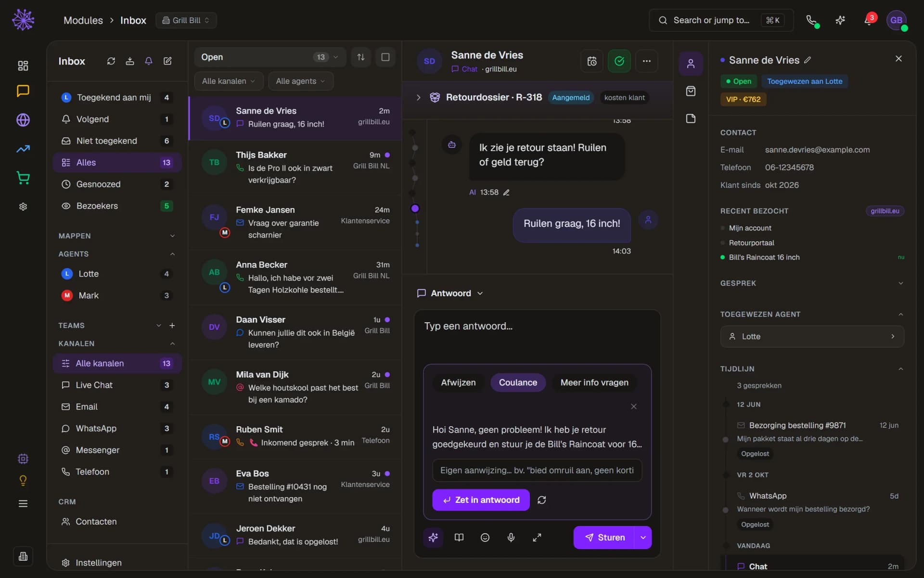This screenshot has height=578, width=924.
Task: Refresh the inbox with the sync icon
Action: click(x=111, y=61)
